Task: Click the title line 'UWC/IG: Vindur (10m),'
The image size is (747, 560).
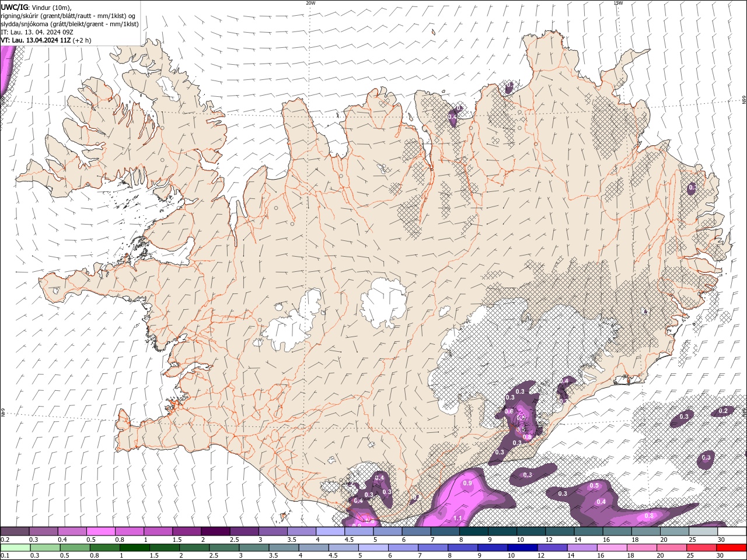Action: (x=36, y=7)
